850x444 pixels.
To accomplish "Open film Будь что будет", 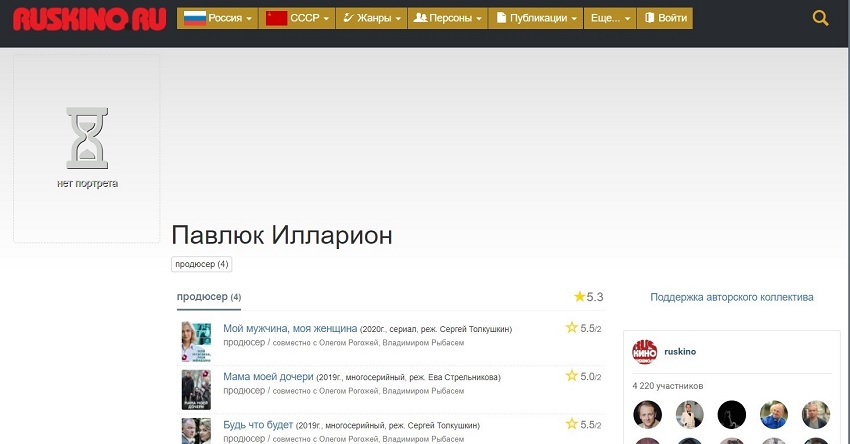I will click(258, 425).
